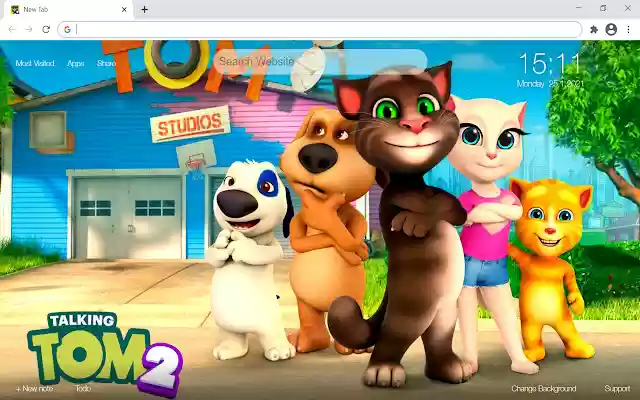Add a new tab with the plus icon

click(x=144, y=9)
